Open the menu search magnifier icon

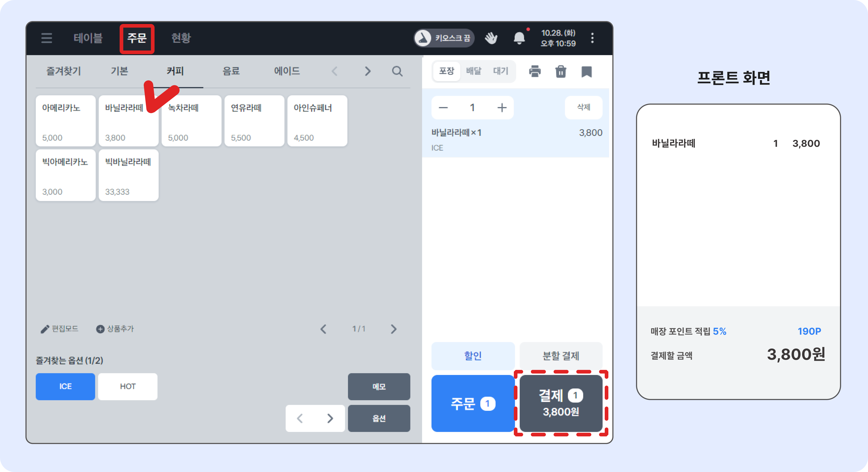click(397, 71)
